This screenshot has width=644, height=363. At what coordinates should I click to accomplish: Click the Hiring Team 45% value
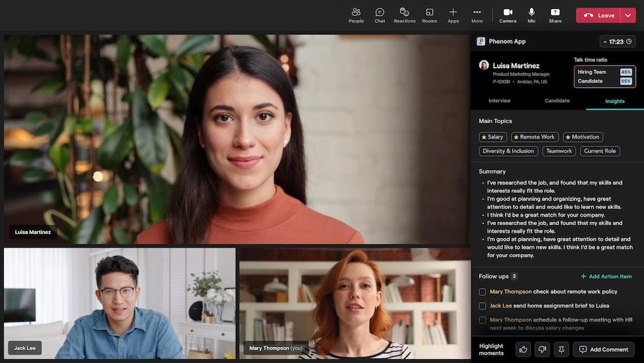625,72
